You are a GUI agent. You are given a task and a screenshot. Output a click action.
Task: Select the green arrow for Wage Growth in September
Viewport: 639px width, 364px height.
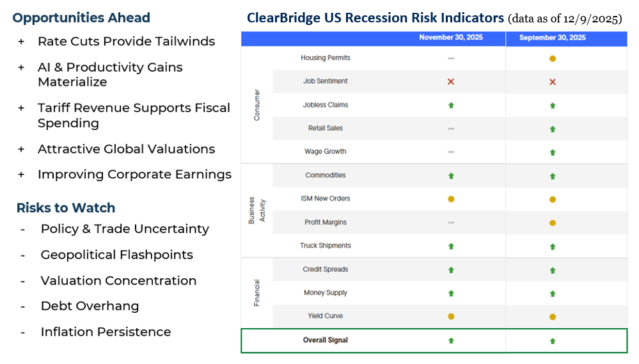pos(553,152)
